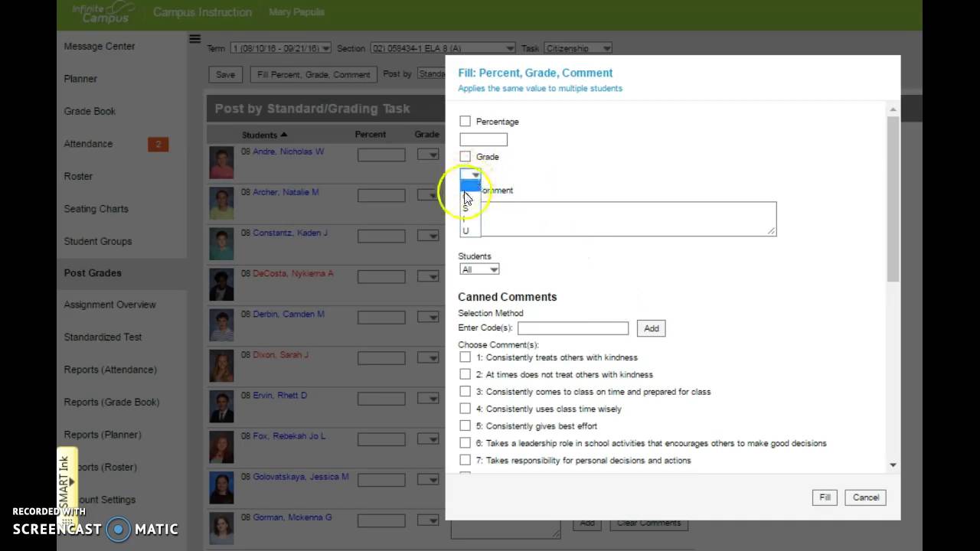The image size is (980, 551).
Task: Open Assignment Overview in sidebar
Action: (109, 305)
